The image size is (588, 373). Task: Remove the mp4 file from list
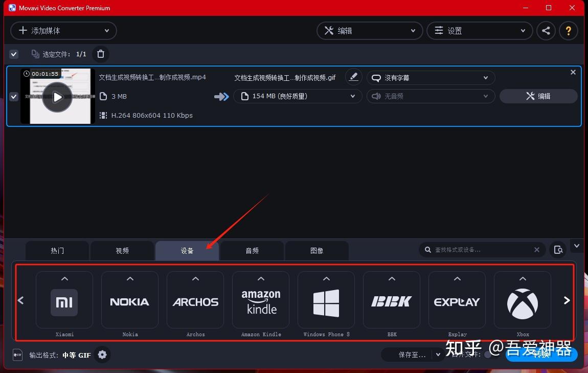tap(573, 72)
